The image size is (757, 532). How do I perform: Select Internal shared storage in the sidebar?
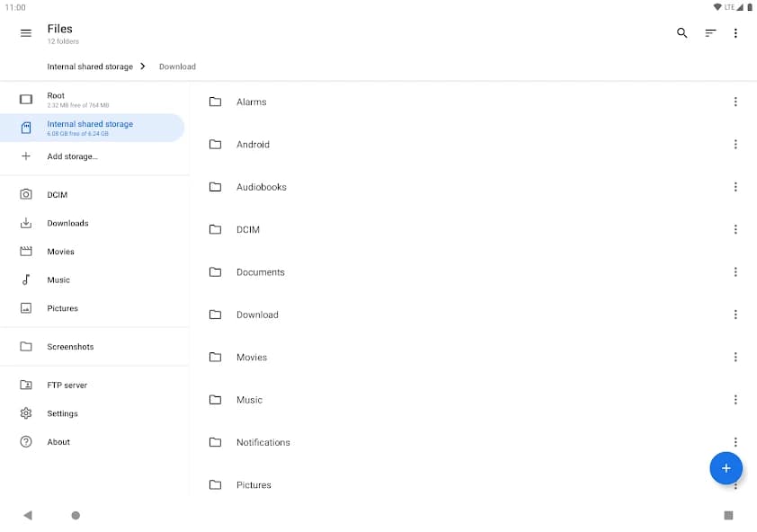click(89, 128)
